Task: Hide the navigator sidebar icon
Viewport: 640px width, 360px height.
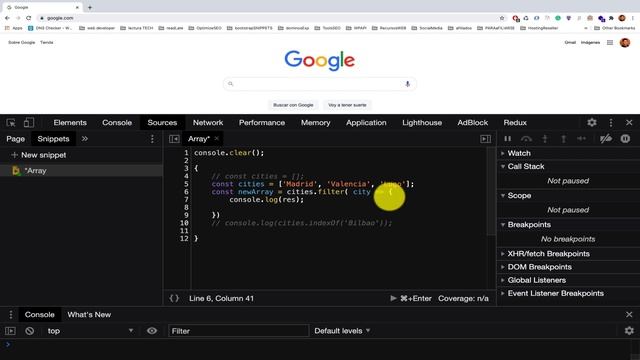Action: tap(174, 139)
